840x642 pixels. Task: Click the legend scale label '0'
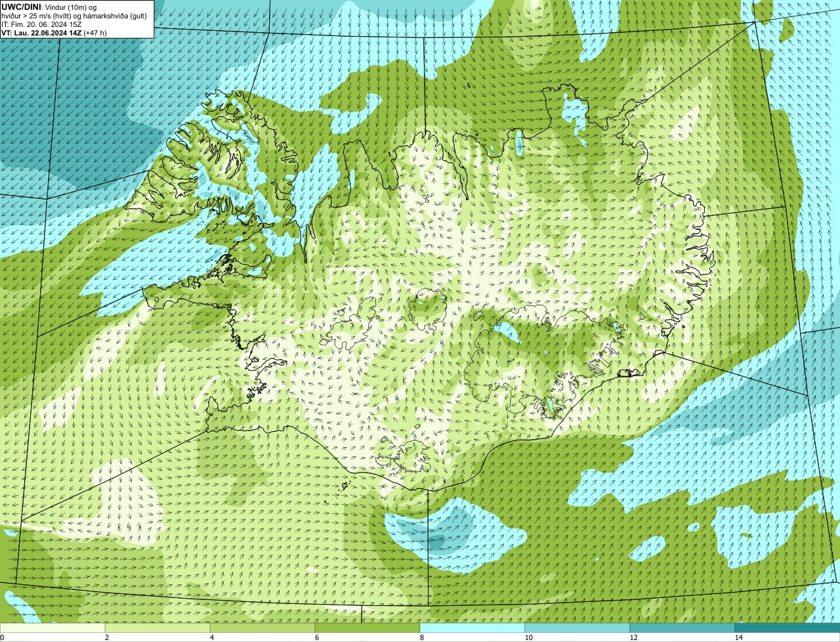tap(2, 637)
